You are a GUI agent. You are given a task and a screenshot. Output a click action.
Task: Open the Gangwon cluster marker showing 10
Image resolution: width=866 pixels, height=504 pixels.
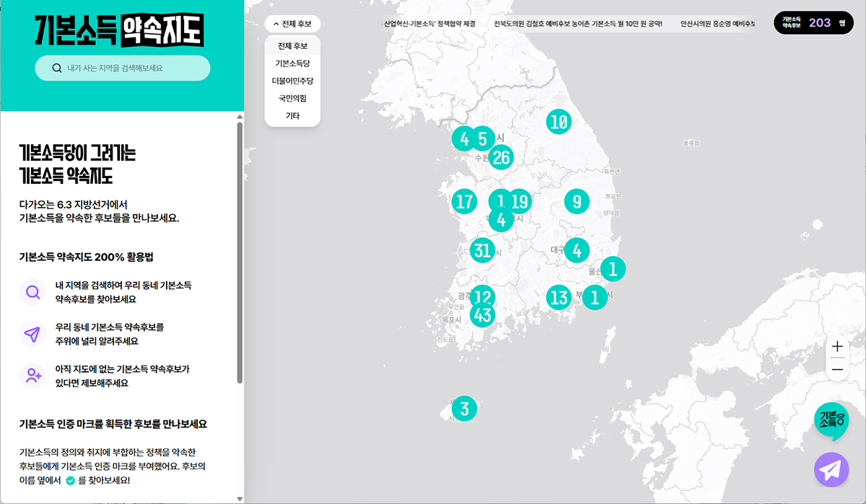[558, 122]
